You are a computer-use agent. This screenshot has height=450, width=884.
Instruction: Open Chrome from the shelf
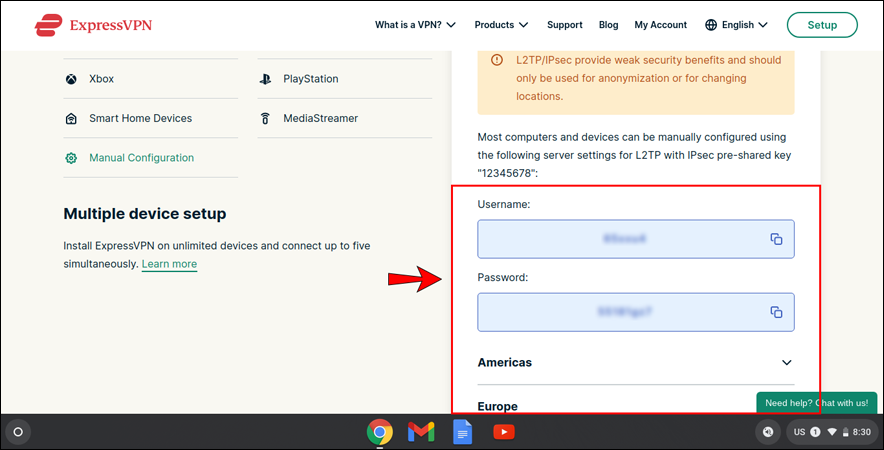379,432
